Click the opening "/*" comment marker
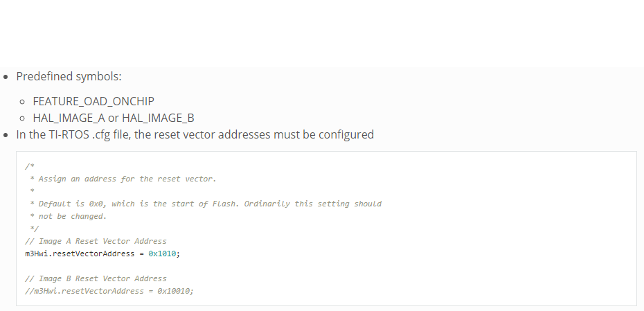This screenshot has height=311, width=644. [30, 166]
